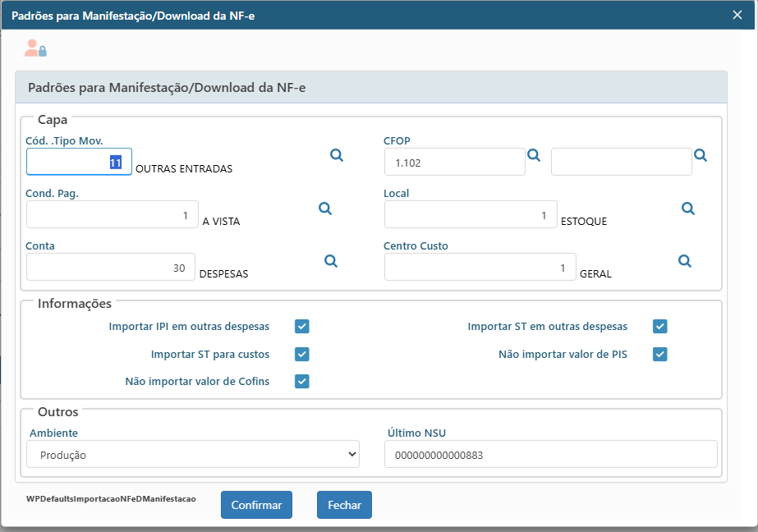
Task: Expand the Ambiente dropdown
Action: pos(193,454)
